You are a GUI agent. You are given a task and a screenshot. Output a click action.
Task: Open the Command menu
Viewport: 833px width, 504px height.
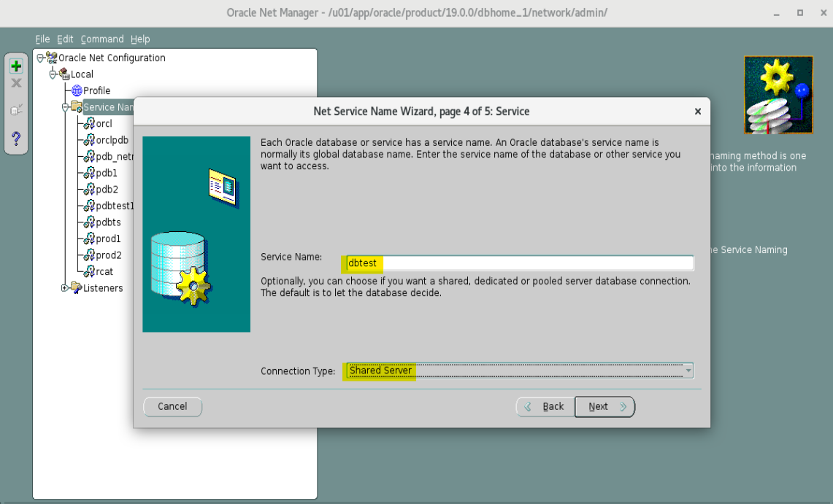(x=102, y=39)
